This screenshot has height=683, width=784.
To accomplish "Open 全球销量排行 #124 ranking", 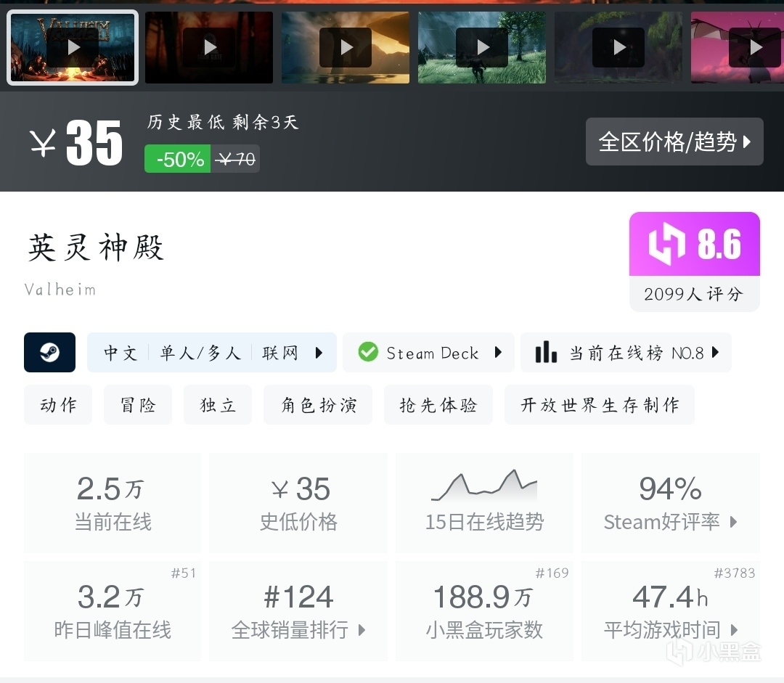I will tap(298, 611).
